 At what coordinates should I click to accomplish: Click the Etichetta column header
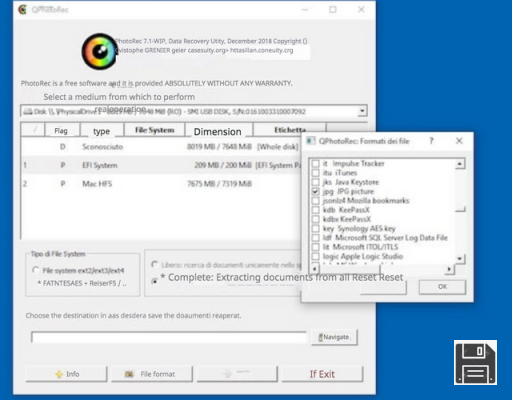[x=289, y=130]
